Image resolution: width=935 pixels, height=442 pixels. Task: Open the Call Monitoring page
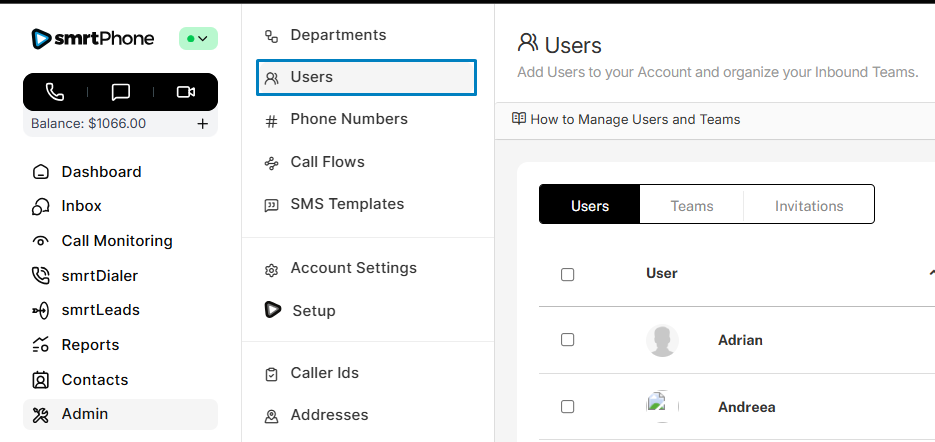[x=116, y=241]
